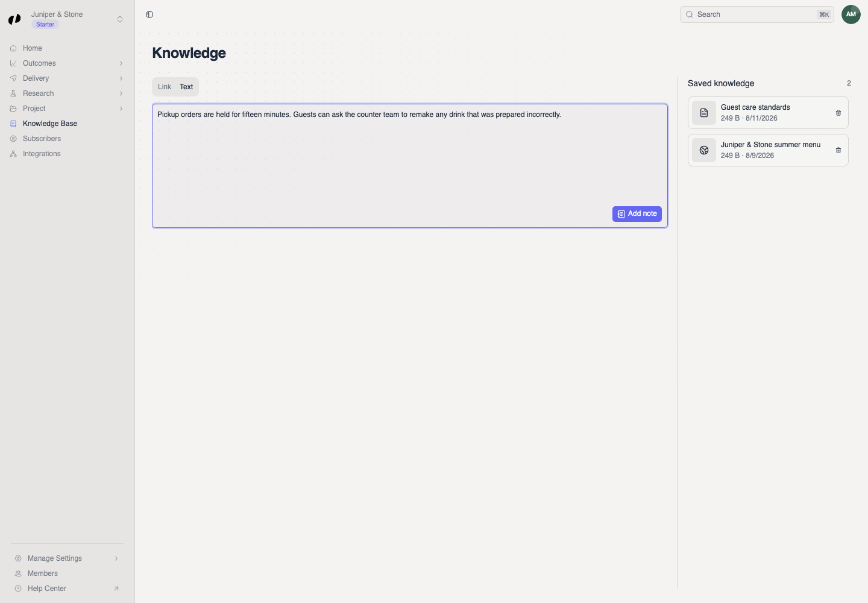This screenshot has width=868, height=603.
Task: Delete the Juniper & Stone summer menu entry
Action: point(838,150)
